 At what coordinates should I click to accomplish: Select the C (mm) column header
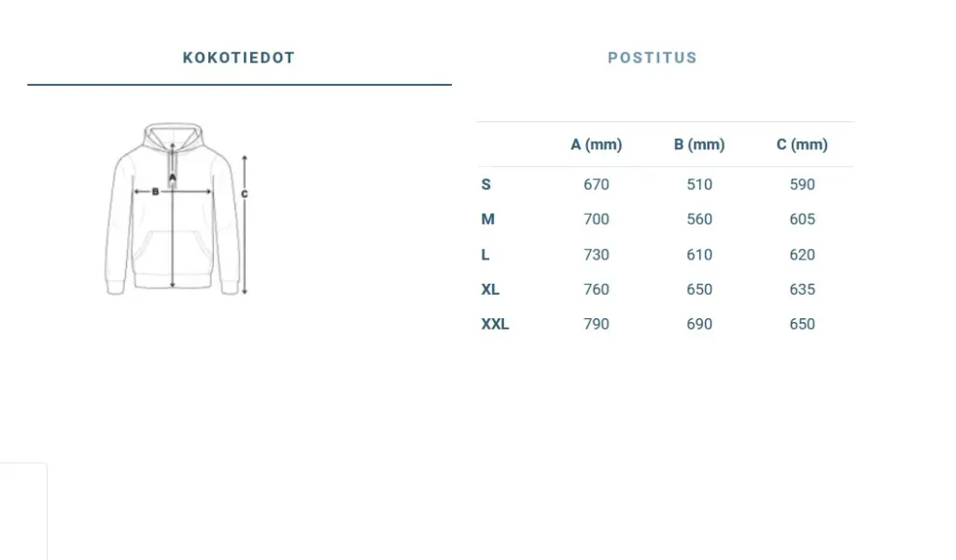801,145
